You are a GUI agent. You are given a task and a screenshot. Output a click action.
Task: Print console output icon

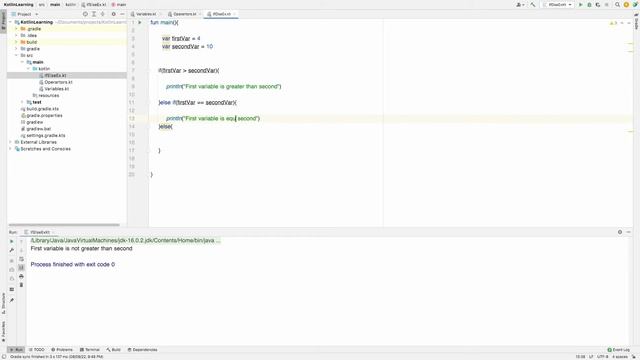tap(21, 276)
